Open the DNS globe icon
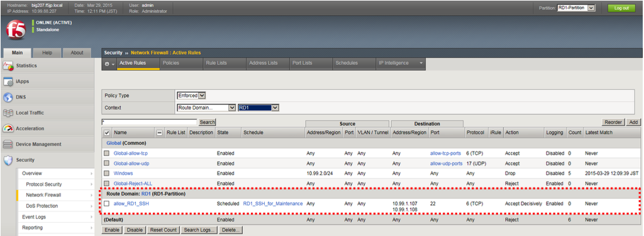644x236 pixels. pyautogui.click(x=8, y=97)
